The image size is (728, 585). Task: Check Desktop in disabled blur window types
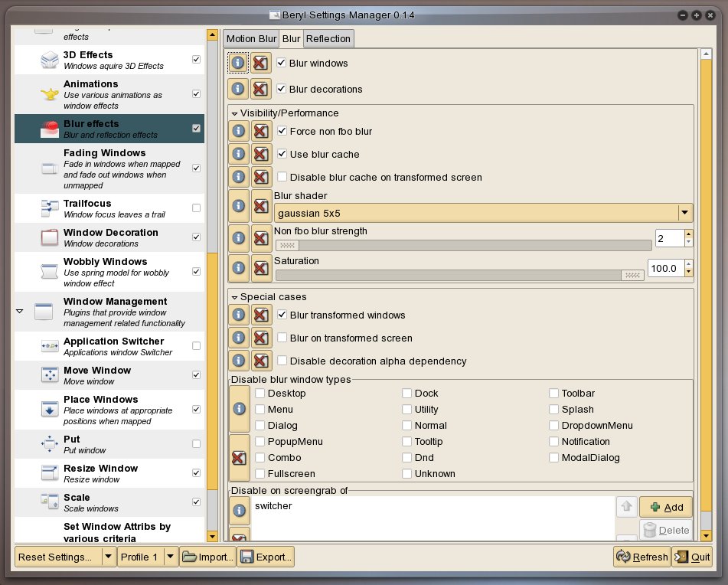(260, 394)
